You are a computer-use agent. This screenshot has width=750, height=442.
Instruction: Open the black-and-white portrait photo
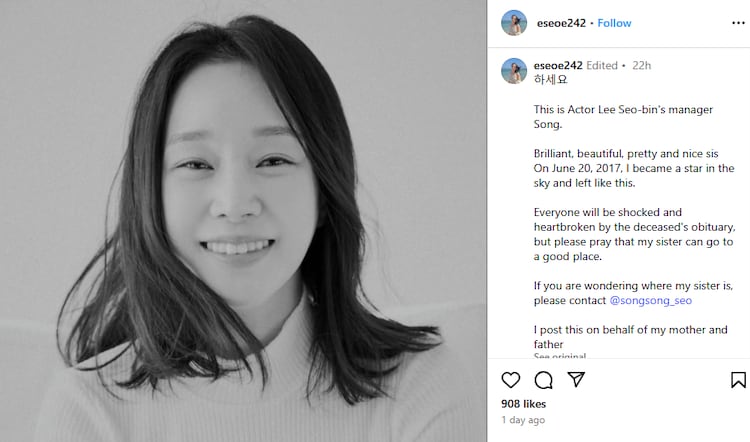[x=243, y=221]
